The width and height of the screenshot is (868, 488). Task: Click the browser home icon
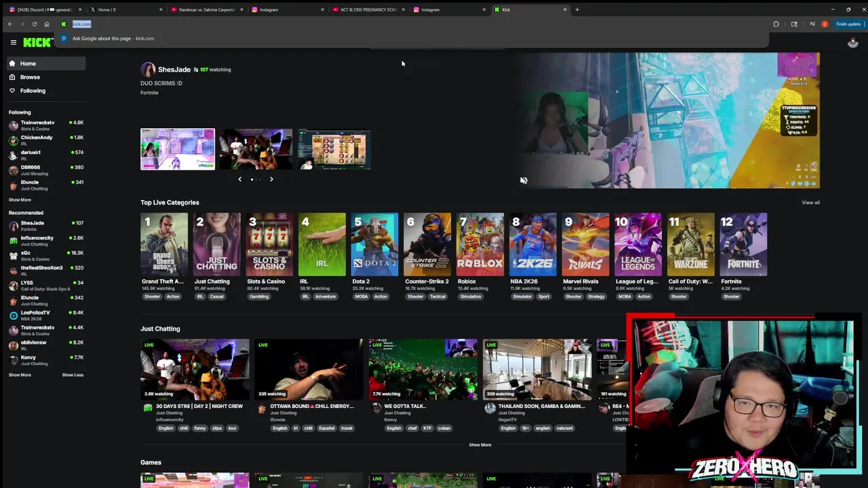[47, 24]
